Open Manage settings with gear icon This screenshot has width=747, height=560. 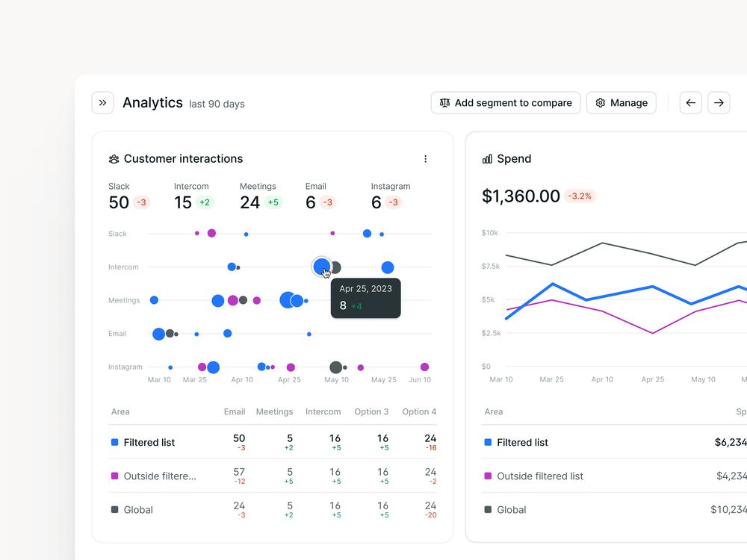tap(622, 103)
